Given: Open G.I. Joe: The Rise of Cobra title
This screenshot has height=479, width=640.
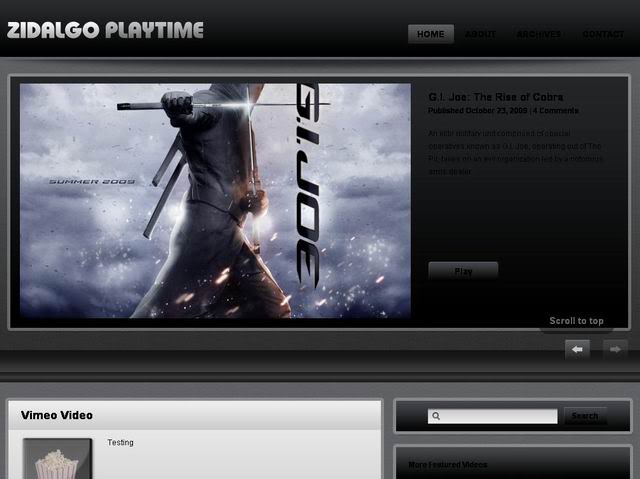Looking at the screenshot, I should (x=496, y=97).
